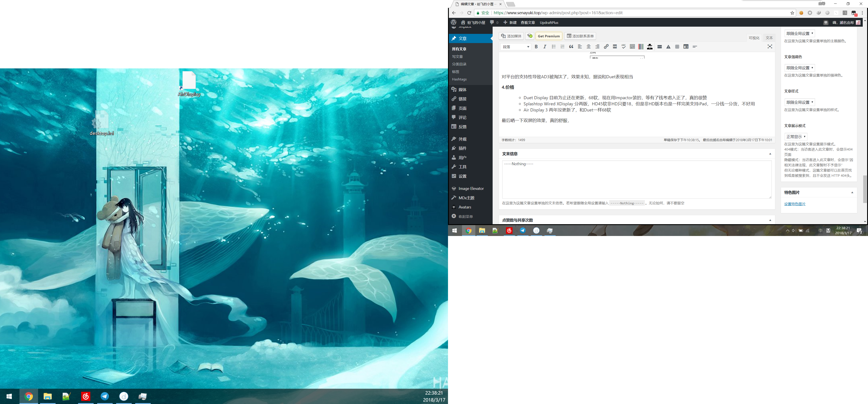The width and height of the screenshot is (868, 404).
Task: Click the insert link chain icon
Action: [x=606, y=47]
